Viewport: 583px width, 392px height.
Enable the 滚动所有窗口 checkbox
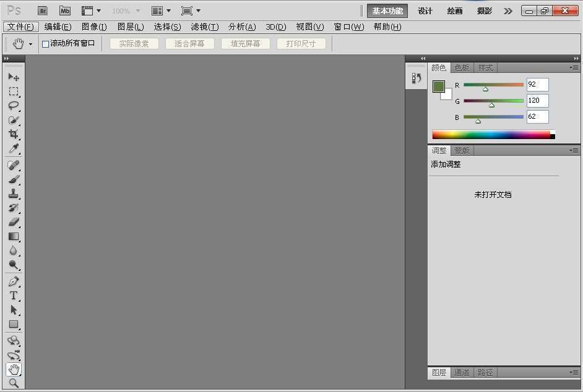pyautogui.click(x=45, y=43)
